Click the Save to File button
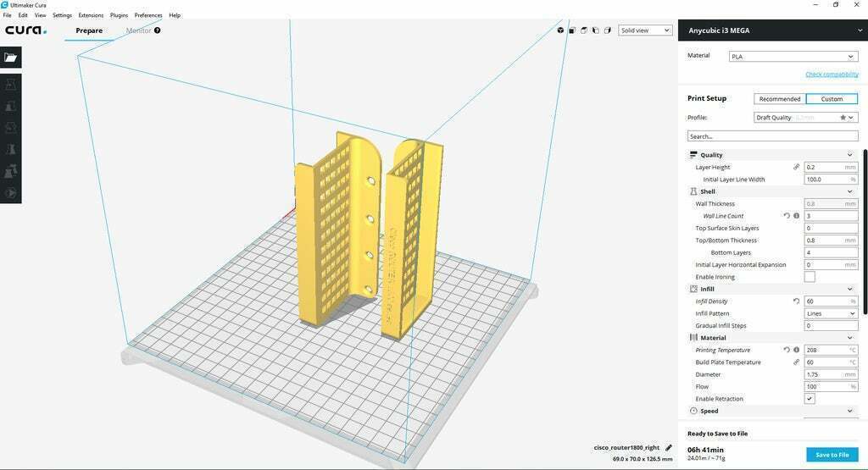The image size is (868, 470). (832, 455)
